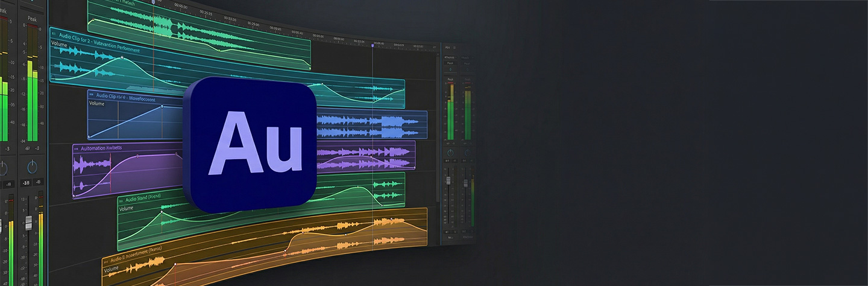Click the Peak button in right mixer
The height and width of the screenshot is (286, 868).
click(450, 63)
